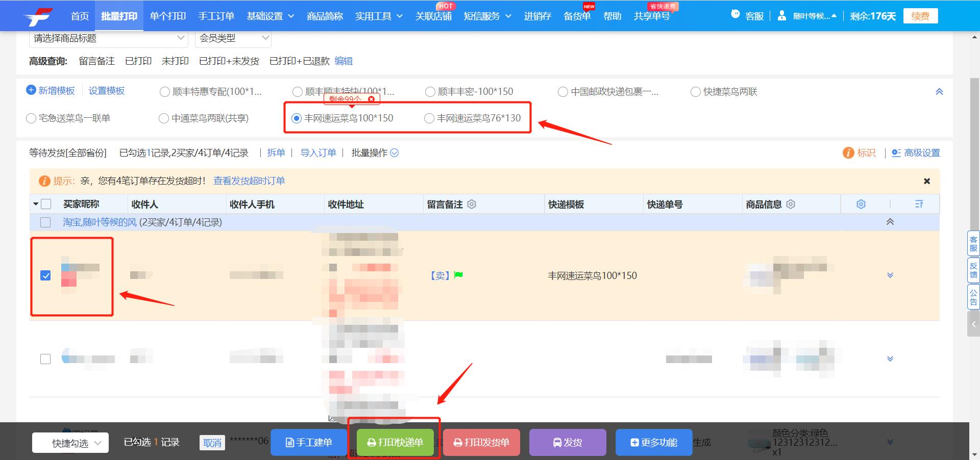Viewport: 980px width, 460px height.
Task: Open the 会员类型 dropdown
Action: coord(233,38)
